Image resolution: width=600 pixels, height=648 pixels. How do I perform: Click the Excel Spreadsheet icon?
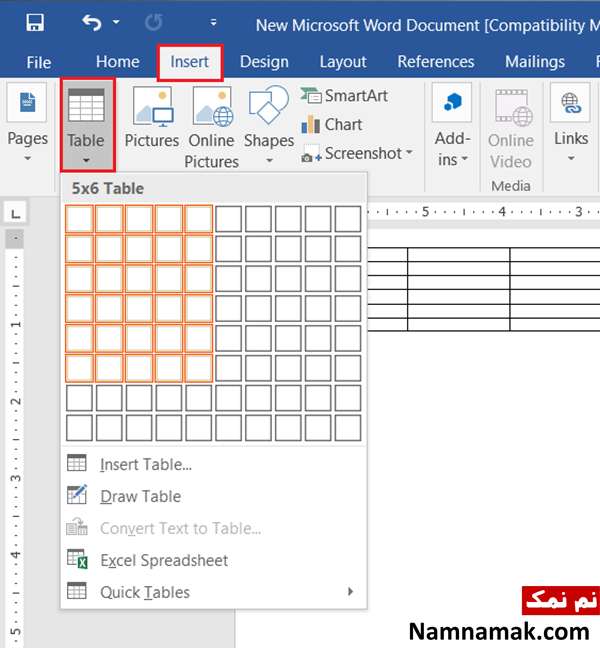click(x=78, y=559)
